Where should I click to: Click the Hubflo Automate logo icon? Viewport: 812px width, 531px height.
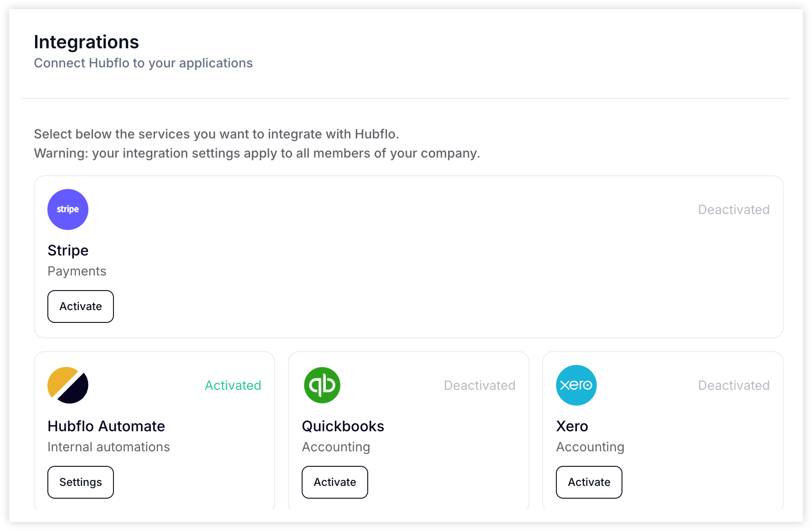coord(68,385)
